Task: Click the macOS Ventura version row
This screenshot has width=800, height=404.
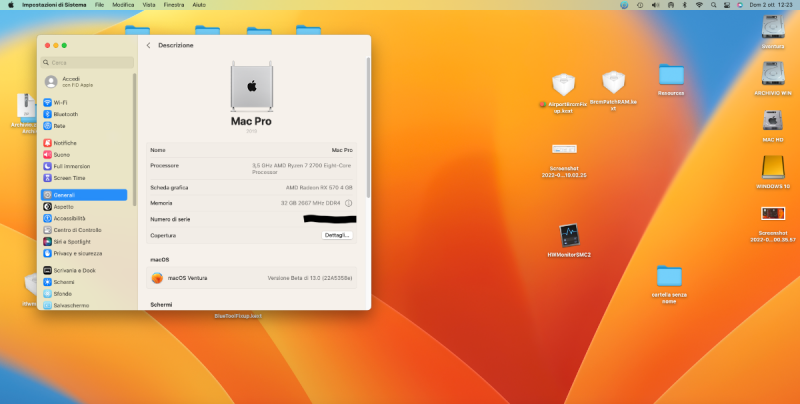Action: 252,278
